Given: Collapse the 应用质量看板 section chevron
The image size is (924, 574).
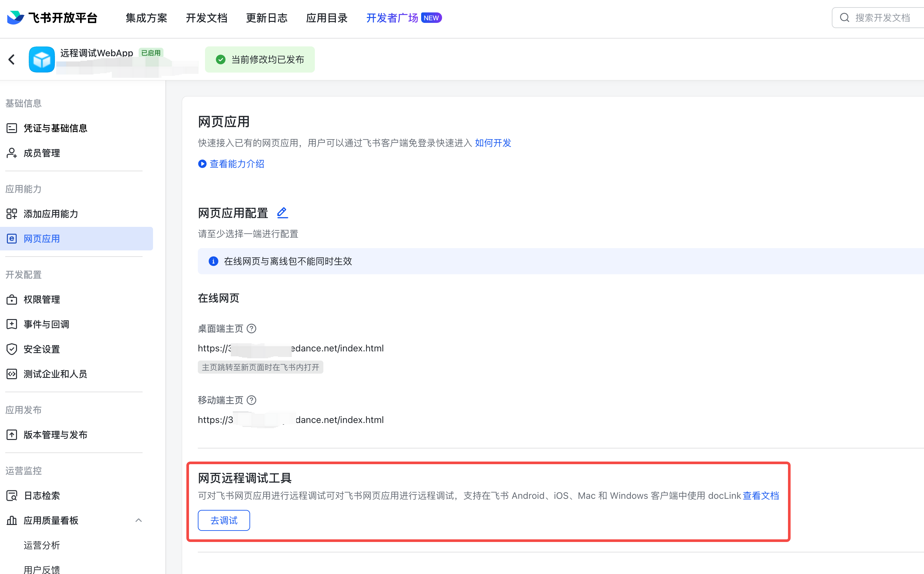Looking at the screenshot, I should (139, 520).
